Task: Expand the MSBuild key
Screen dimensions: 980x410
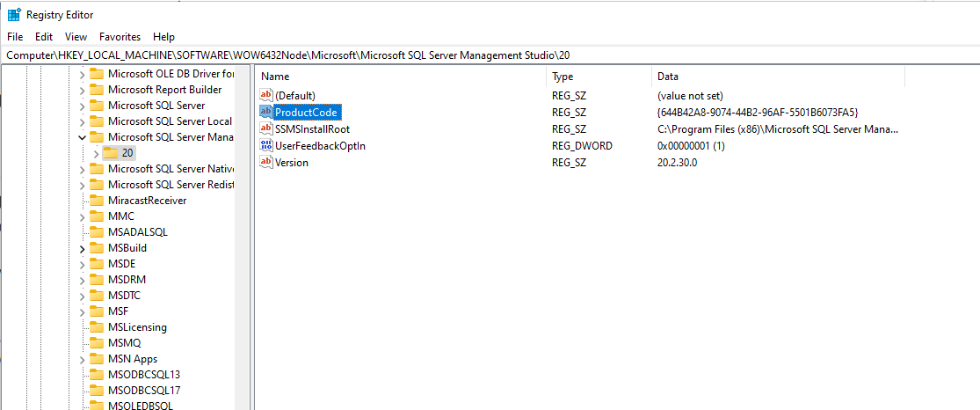Action: point(82,248)
